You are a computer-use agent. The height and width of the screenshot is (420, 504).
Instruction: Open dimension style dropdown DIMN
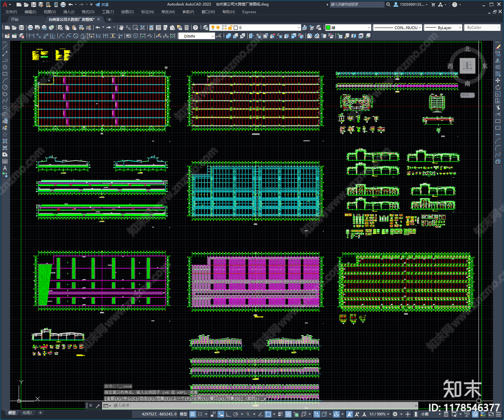pyautogui.click(x=197, y=36)
